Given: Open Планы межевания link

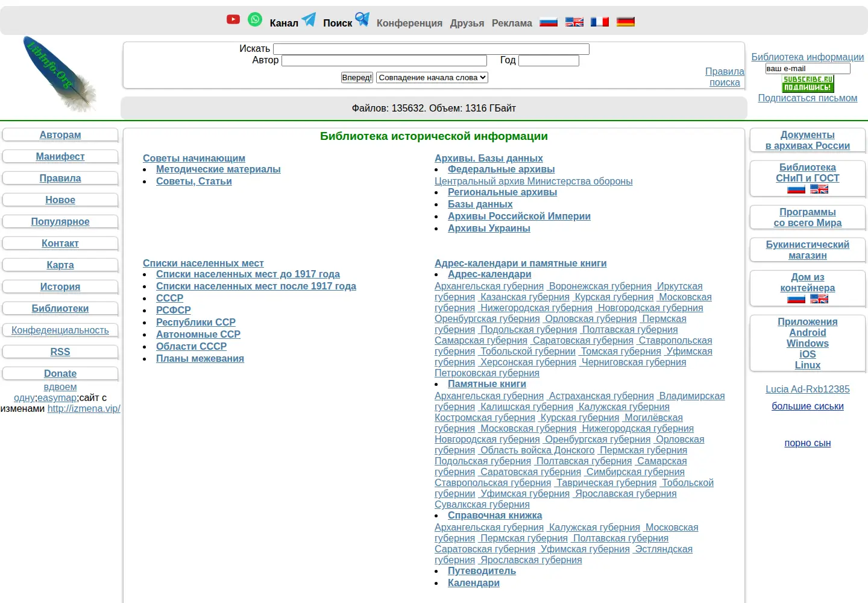Looking at the screenshot, I should tap(200, 359).
